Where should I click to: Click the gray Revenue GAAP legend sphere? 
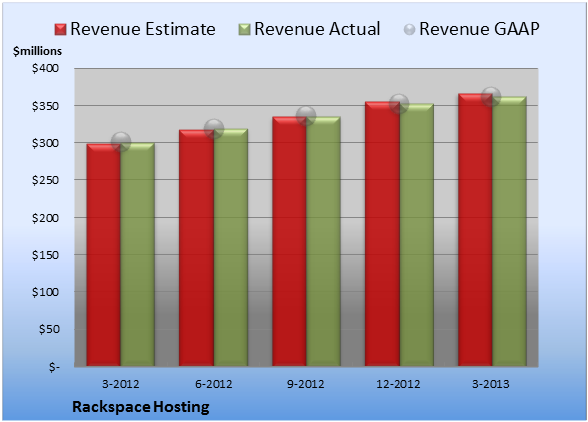pyautogui.click(x=410, y=30)
